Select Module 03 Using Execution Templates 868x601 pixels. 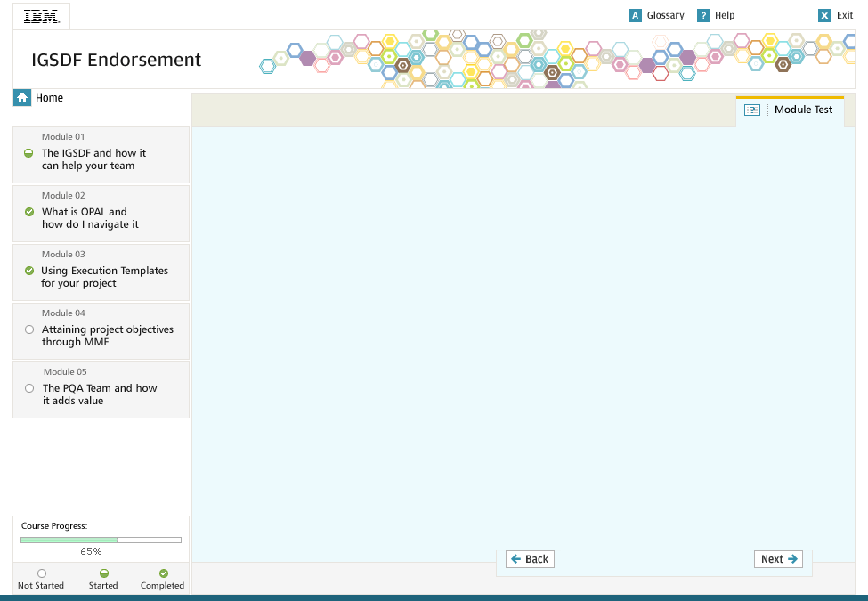click(101, 272)
